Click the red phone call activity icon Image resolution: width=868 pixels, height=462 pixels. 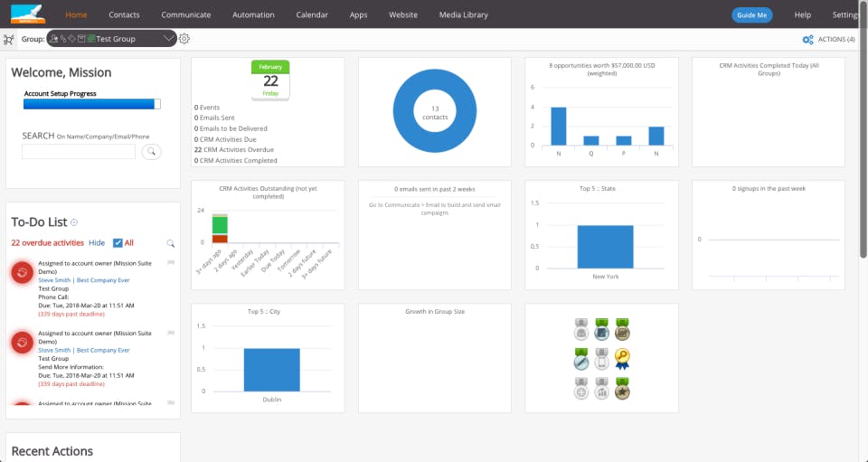[22, 272]
